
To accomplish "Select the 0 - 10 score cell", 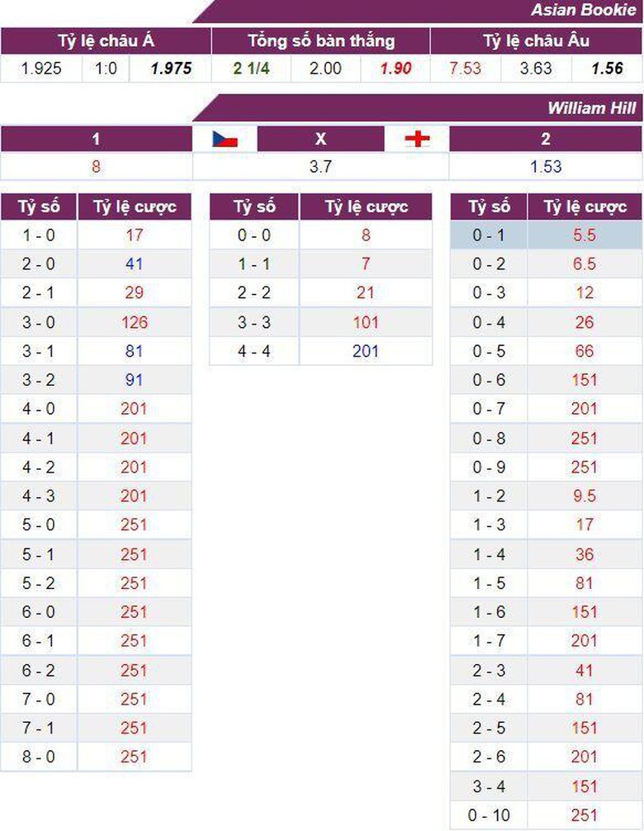I will coord(488,815).
